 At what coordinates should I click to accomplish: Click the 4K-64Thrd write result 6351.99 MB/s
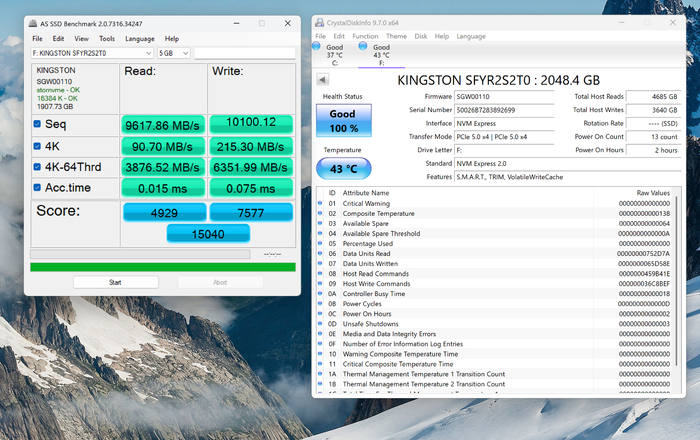pos(251,167)
